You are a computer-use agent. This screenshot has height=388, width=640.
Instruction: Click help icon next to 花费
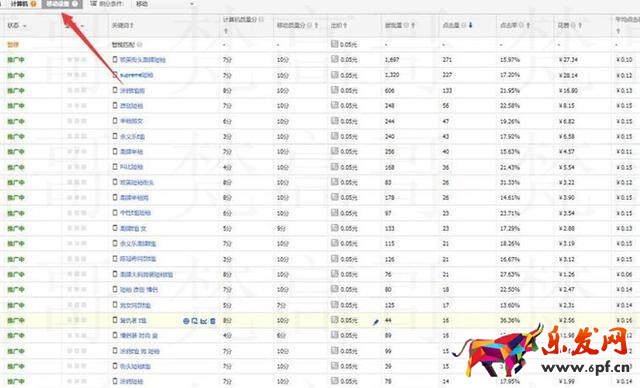(x=573, y=25)
